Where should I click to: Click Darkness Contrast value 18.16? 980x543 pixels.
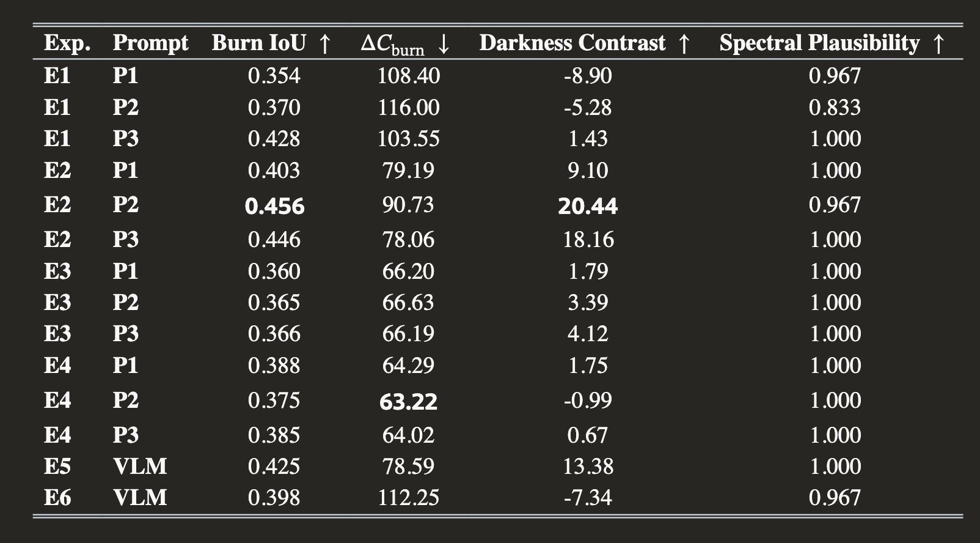tap(588, 239)
